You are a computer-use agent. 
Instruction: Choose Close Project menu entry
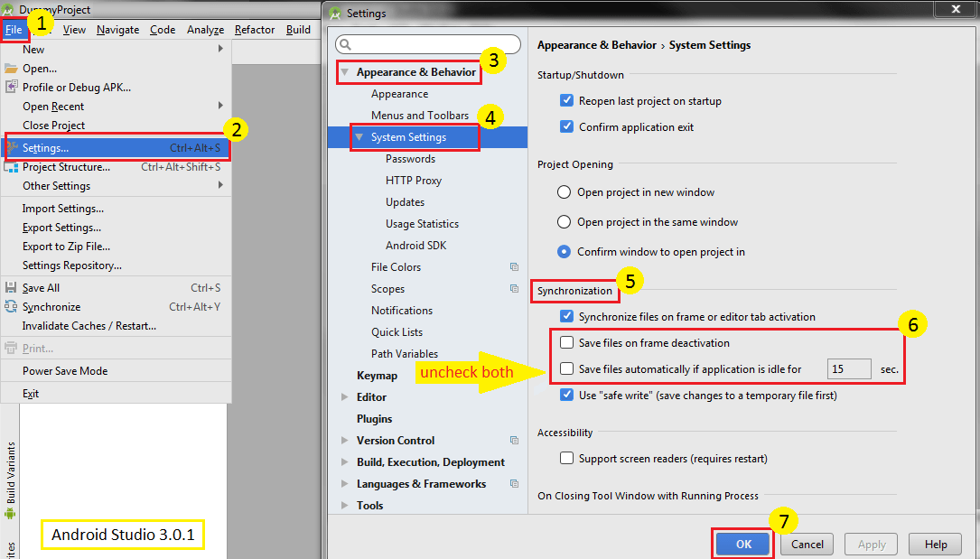click(117, 126)
